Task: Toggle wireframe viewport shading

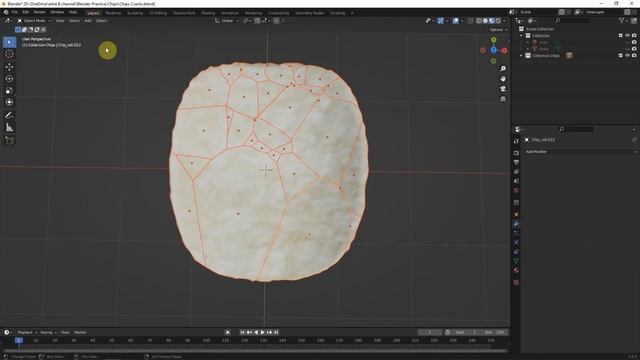Action: [479, 20]
